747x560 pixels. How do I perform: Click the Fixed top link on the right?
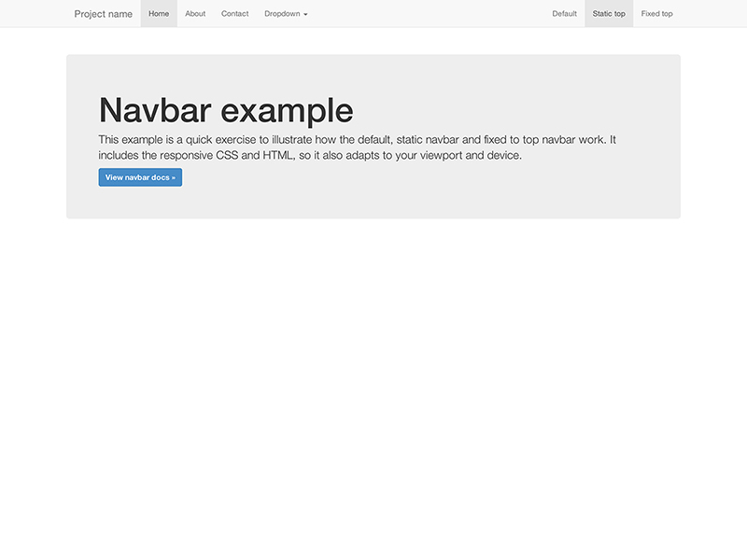tap(655, 13)
